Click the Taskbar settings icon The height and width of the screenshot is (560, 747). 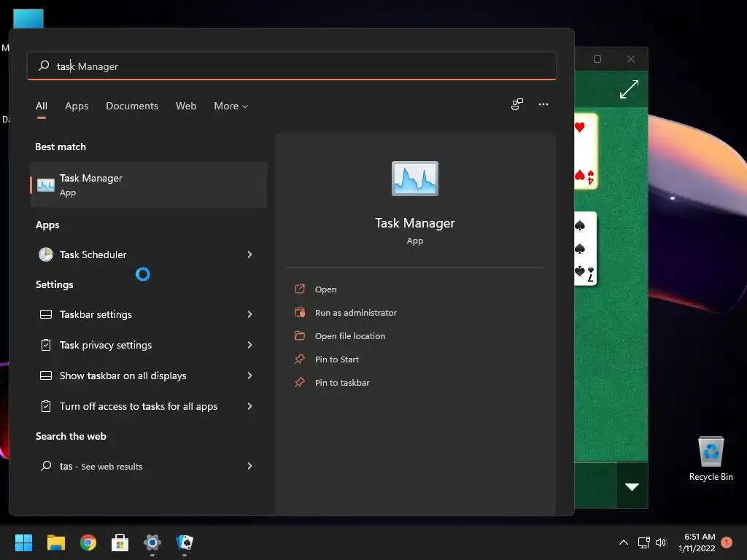pyautogui.click(x=46, y=314)
